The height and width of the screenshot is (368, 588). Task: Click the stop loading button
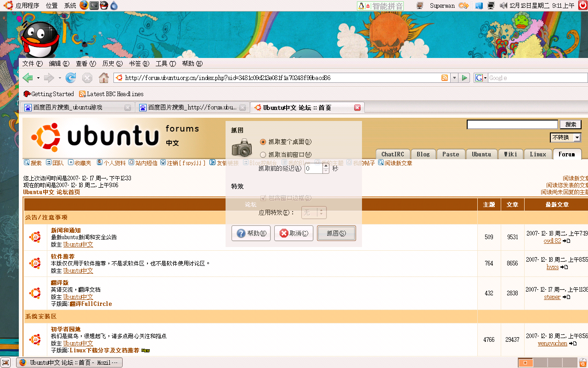click(87, 78)
